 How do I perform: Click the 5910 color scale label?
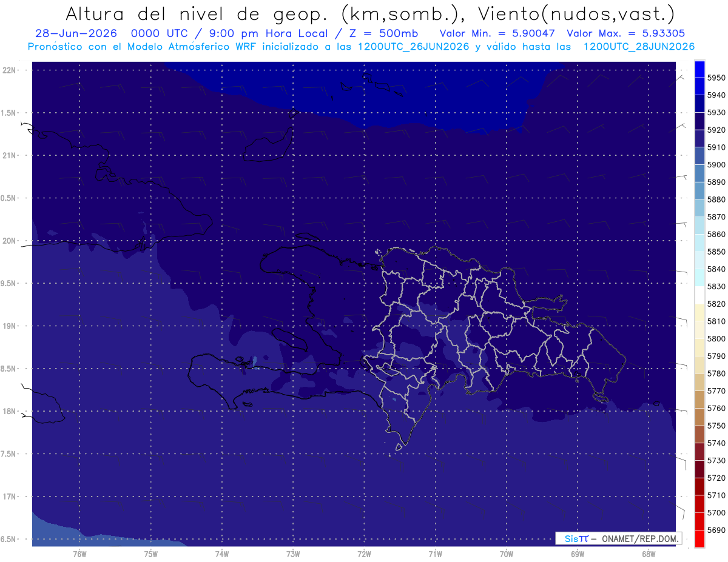717,147
